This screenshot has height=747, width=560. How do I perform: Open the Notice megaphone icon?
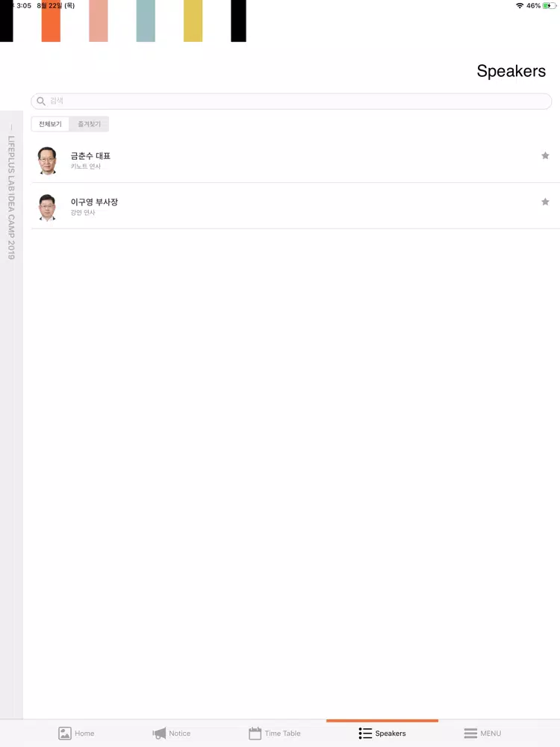[x=159, y=734]
